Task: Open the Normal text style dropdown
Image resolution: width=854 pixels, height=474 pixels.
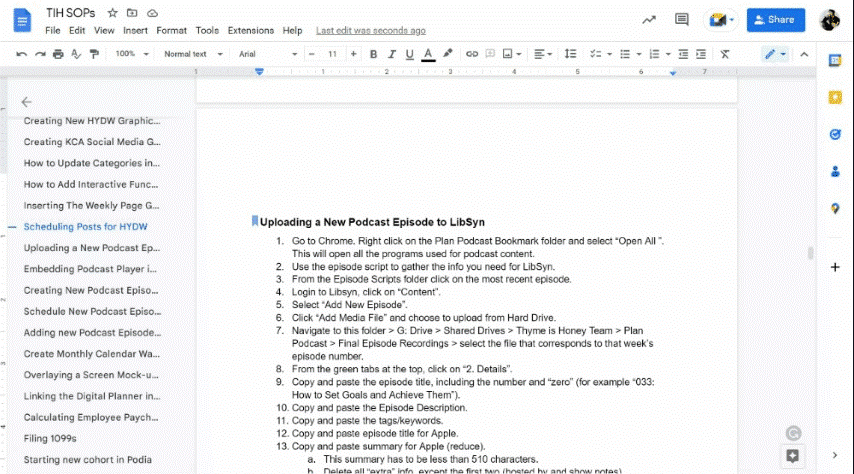Action: [190, 54]
